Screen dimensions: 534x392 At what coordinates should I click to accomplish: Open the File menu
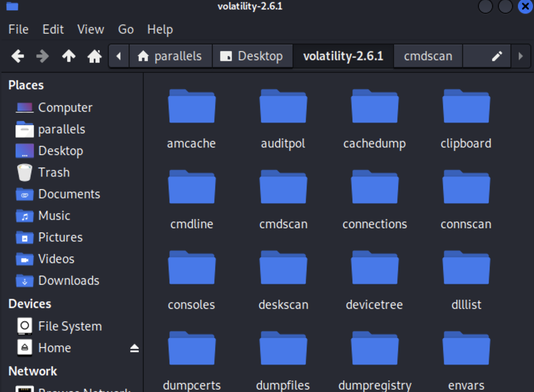(x=18, y=29)
